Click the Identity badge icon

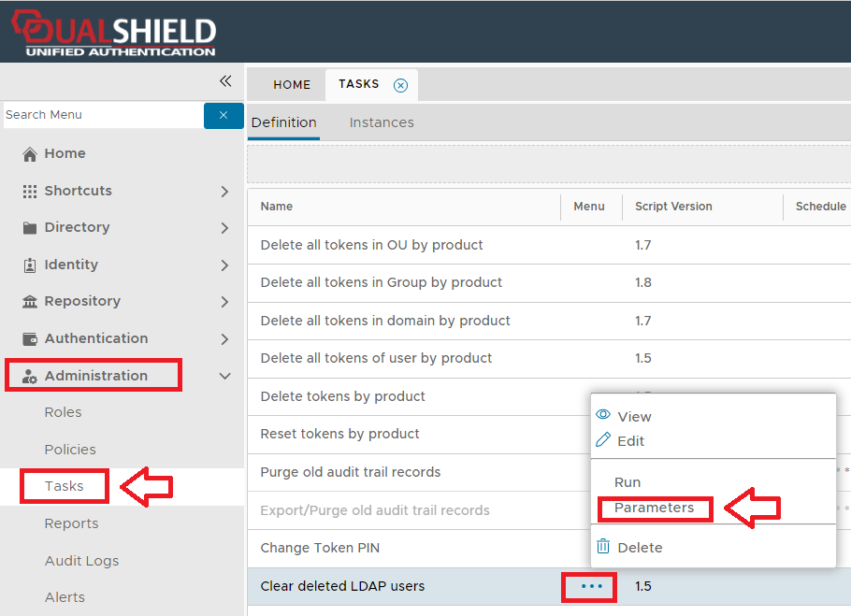(x=30, y=265)
